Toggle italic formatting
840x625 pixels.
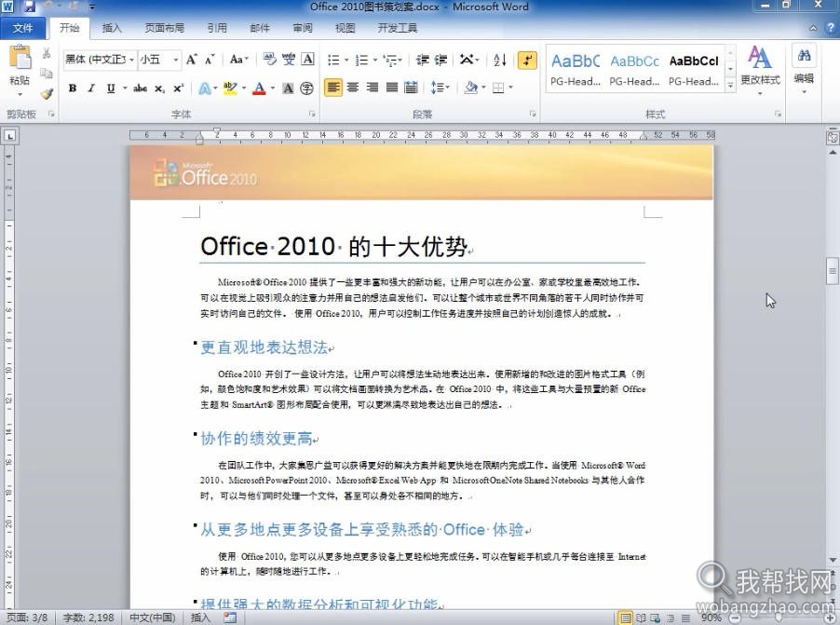[91, 88]
